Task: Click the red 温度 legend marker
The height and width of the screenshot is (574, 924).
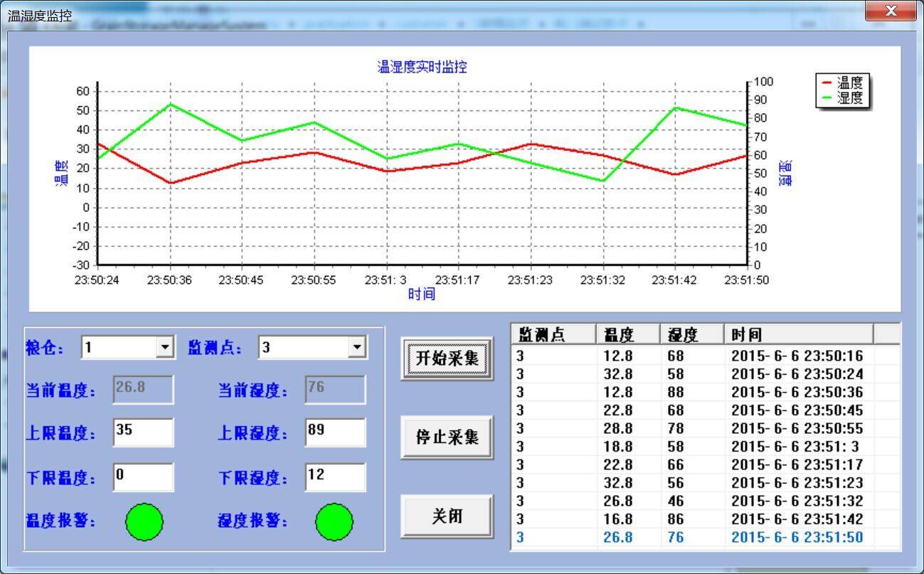Action: point(827,84)
